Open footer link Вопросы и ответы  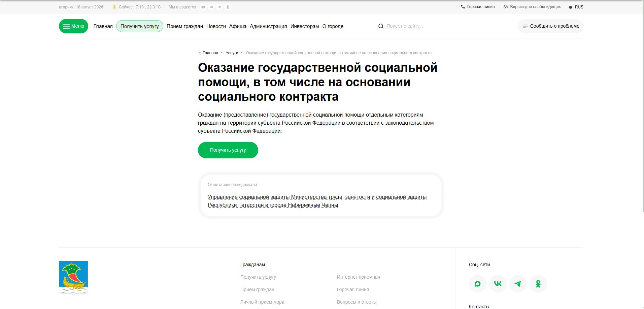click(357, 302)
